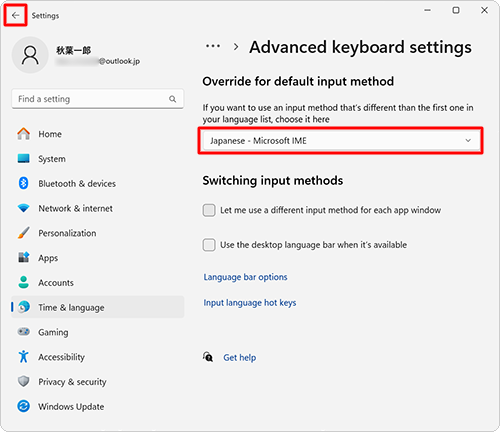Open Accessibility settings page
The width and height of the screenshot is (500, 432).
98,357
